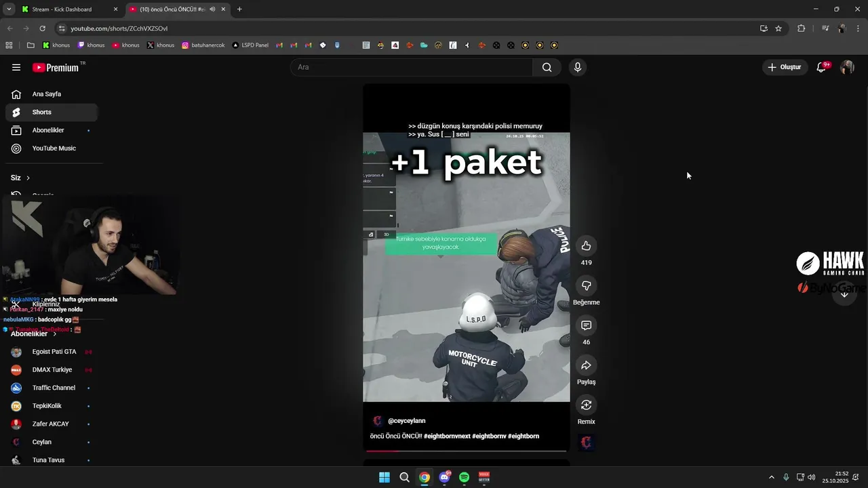Open Spotify from the taskbar
The image size is (868, 488).
[464, 477]
